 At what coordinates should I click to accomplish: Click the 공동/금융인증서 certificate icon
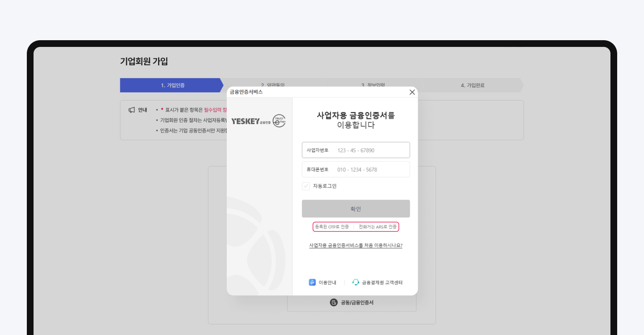334,302
